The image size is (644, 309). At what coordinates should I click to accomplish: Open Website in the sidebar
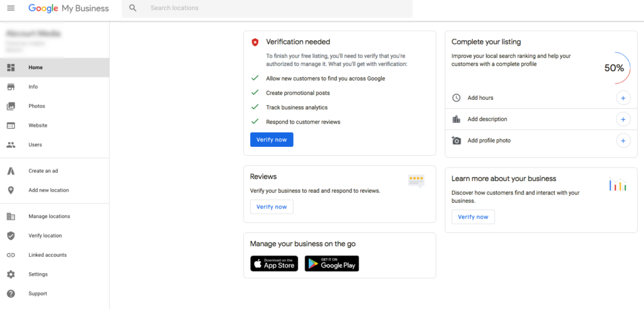[55, 126]
